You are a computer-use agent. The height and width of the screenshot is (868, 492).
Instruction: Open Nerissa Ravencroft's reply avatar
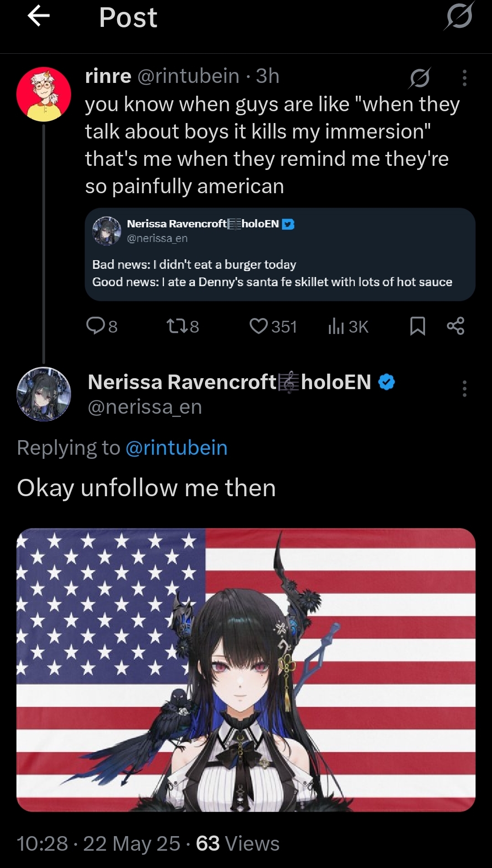pos(44,394)
